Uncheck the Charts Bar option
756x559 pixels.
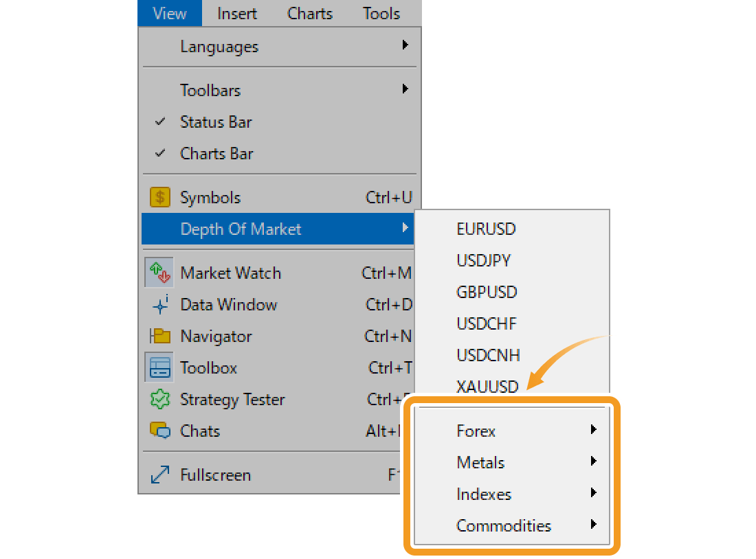coord(159,153)
